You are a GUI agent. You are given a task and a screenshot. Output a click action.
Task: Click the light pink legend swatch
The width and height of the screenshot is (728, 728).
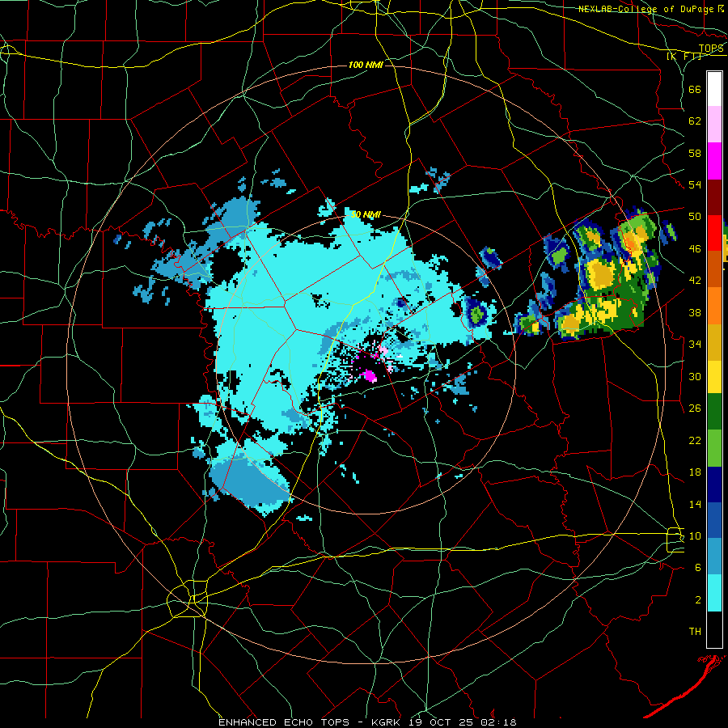(714, 125)
